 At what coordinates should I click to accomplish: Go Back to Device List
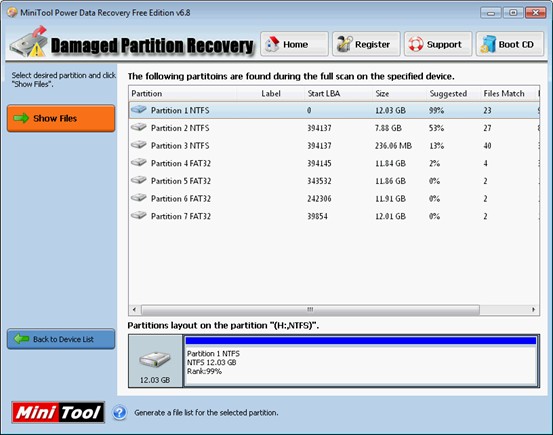(x=61, y=339)
